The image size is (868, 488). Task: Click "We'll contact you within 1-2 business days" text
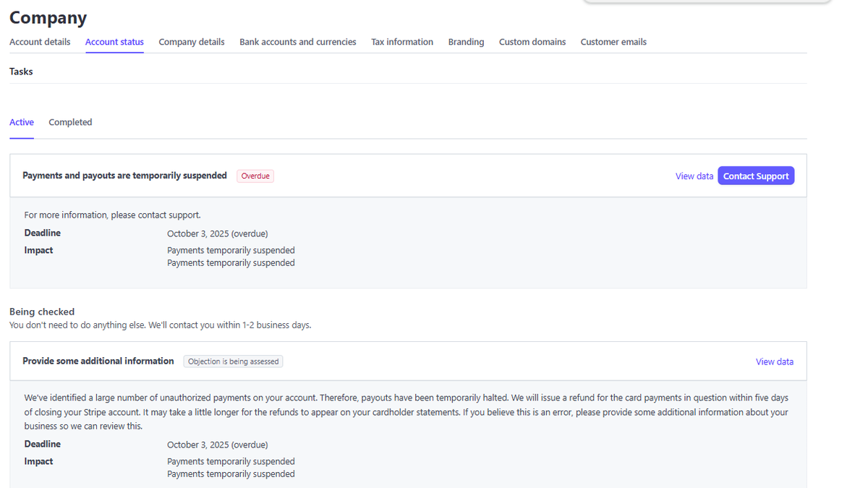click(230, 325)
